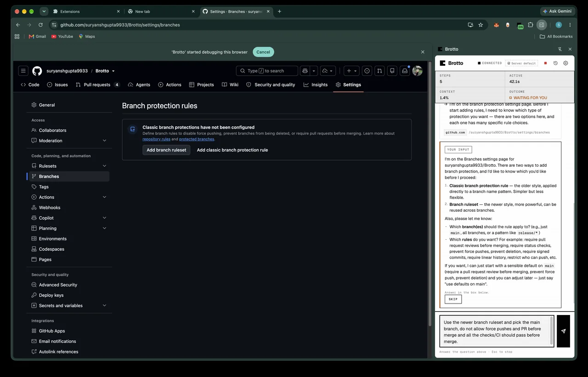Switch to the Agents tab
This screenshot has width=588, height=377.
pos(139,84)
